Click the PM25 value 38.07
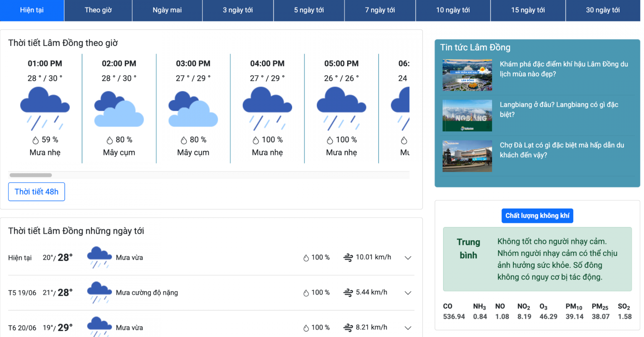Screen dimensions: 644x337 click(x=601, y=317)
